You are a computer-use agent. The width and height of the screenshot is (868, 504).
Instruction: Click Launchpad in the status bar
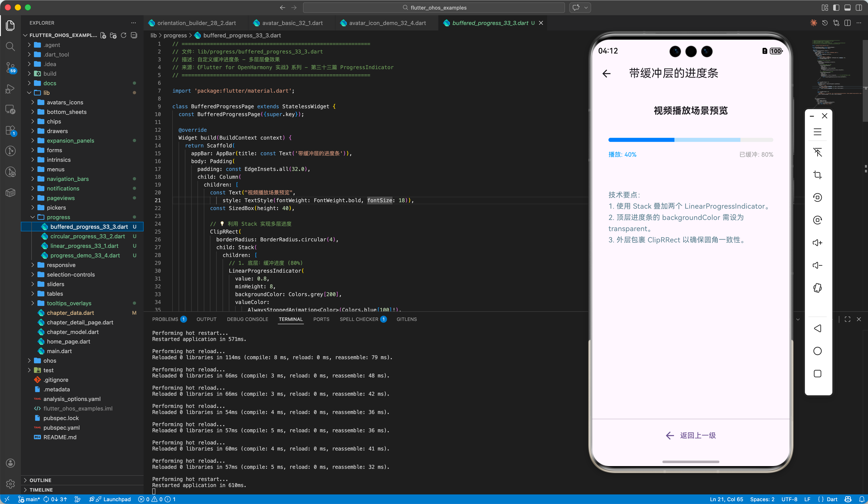click(116, 499)
